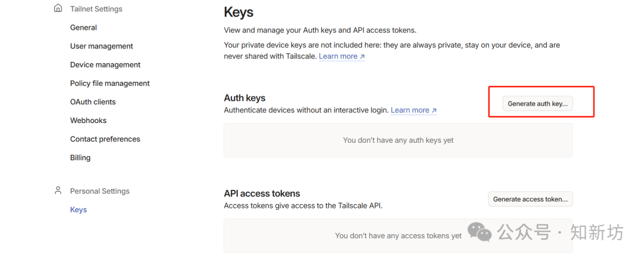The image size is (644, 258).
Task: Open the Billing page
Action: click(x=80, y=158)
